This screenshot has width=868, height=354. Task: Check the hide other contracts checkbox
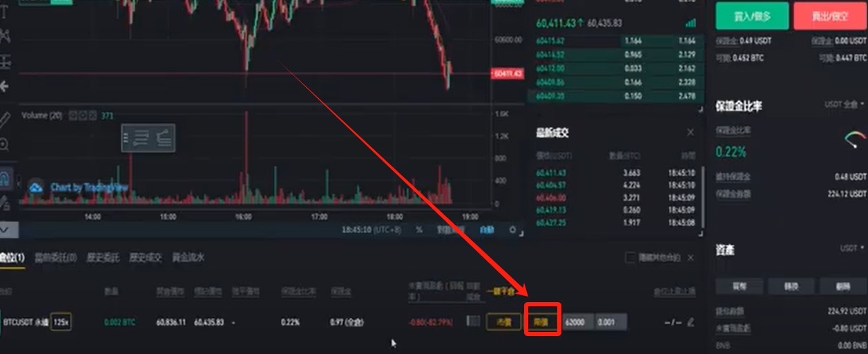click(x=630, y=258)
